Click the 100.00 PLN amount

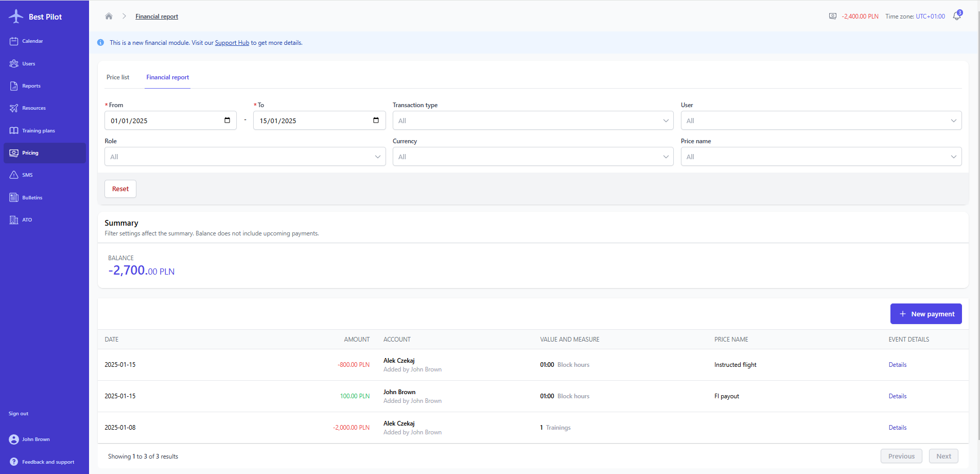pyautogui.click(x=355, y=396)
